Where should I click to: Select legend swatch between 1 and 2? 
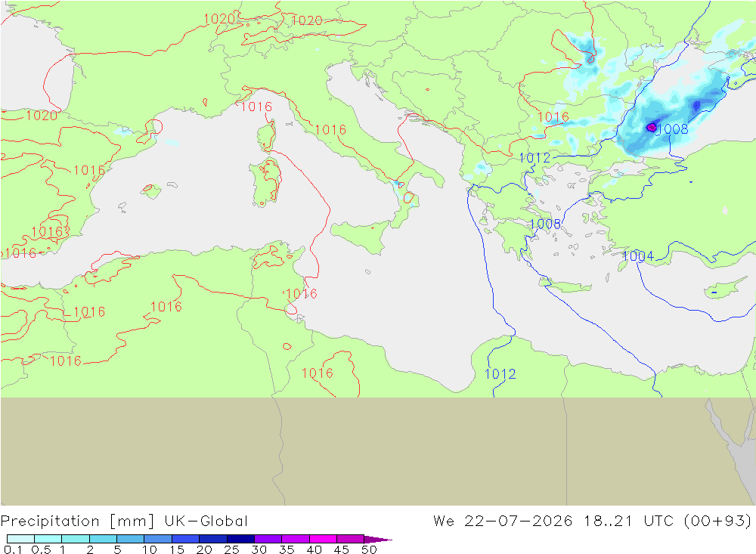coord(76,539)
